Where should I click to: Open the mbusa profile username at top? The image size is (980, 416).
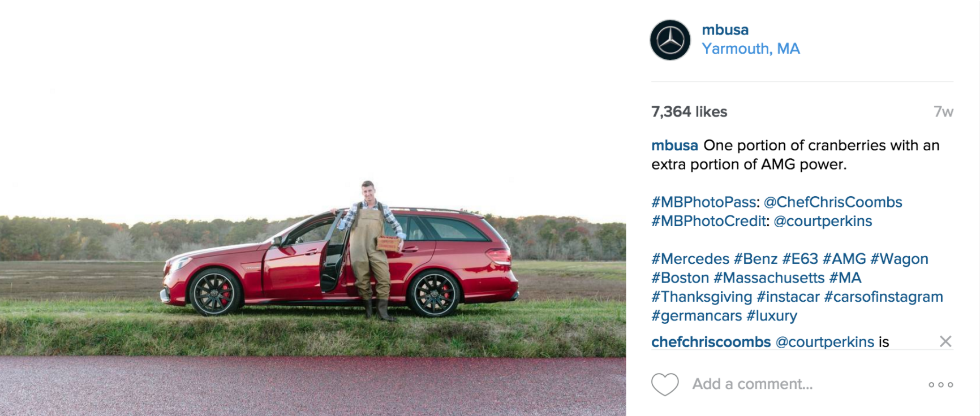point(725,30)
